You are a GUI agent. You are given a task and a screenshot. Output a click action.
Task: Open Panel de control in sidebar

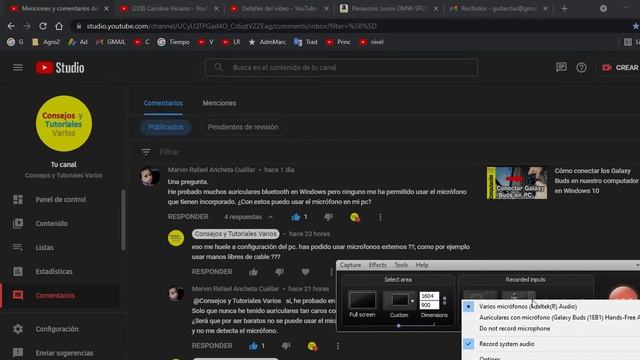coord(61,199)
